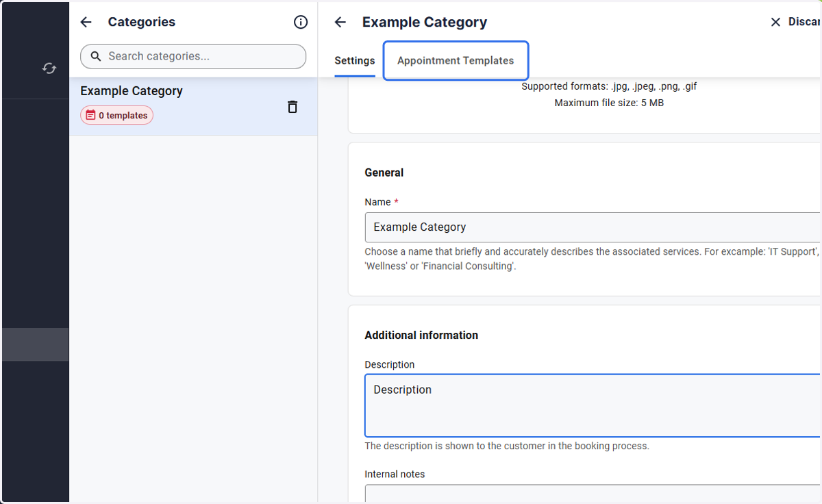The image size is (822, 504).
Task: Click the 'Supported formats' text line
Action: (609, 86)
